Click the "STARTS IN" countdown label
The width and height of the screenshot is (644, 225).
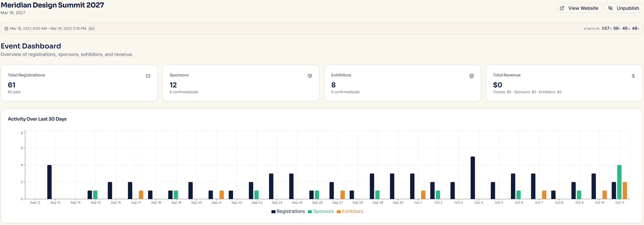(591, 29)
